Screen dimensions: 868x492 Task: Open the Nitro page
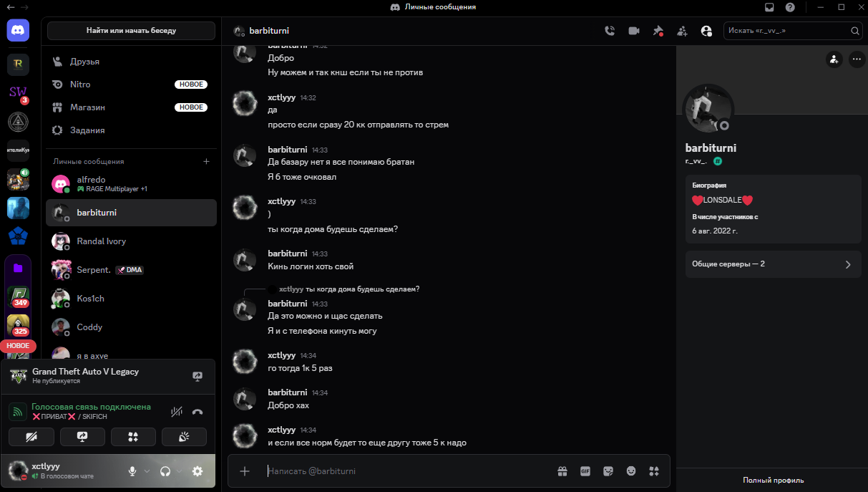click(131, 85)
